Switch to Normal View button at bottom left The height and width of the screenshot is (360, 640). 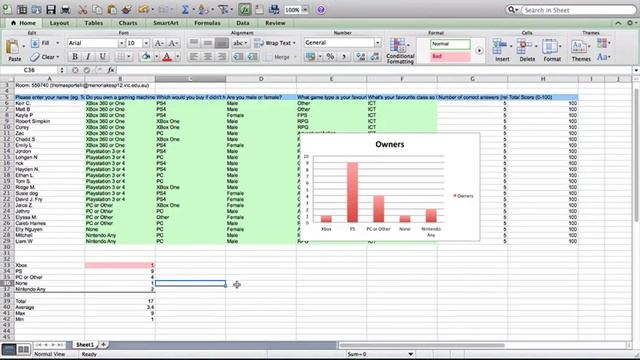click(x=9, y=349)
